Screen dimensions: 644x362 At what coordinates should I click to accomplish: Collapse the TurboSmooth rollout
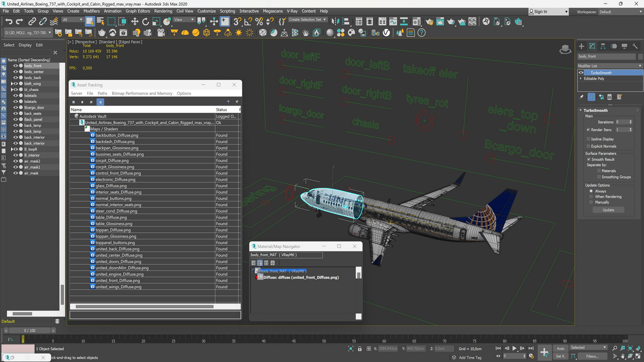(x=581, y=110)
